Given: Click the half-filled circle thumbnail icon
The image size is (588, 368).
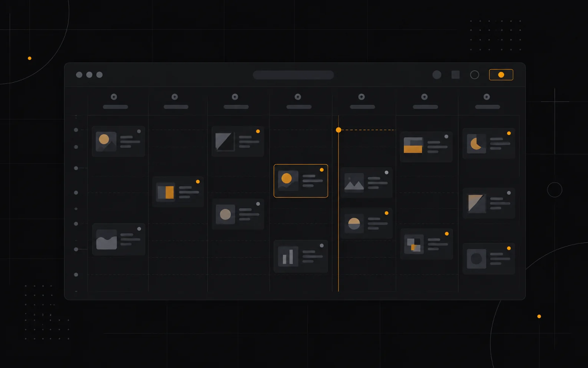Looking at the screenshot, I should 354,223.
